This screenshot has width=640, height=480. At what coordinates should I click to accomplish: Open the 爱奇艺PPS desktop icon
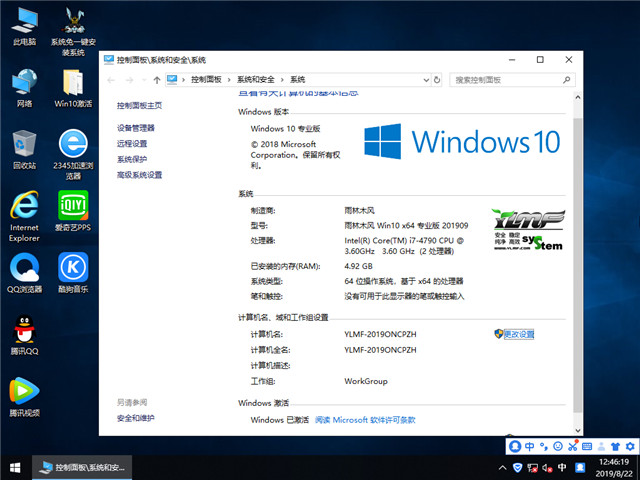point(73,208)
